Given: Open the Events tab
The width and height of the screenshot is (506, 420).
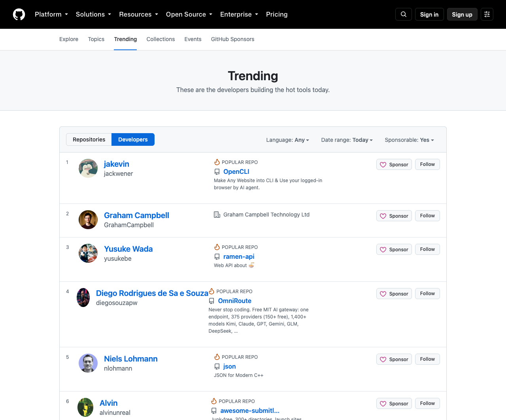Looking at the screenshot, I should (x=193, y=39).
